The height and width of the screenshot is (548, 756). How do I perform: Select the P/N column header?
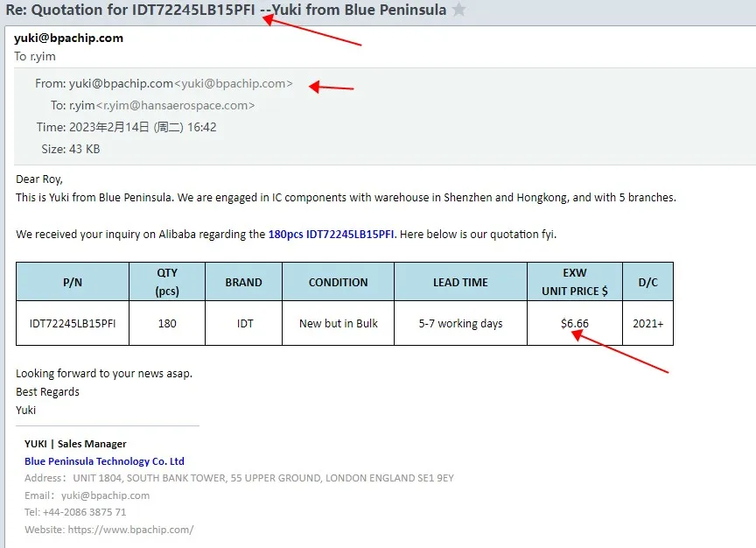[72, 281]
